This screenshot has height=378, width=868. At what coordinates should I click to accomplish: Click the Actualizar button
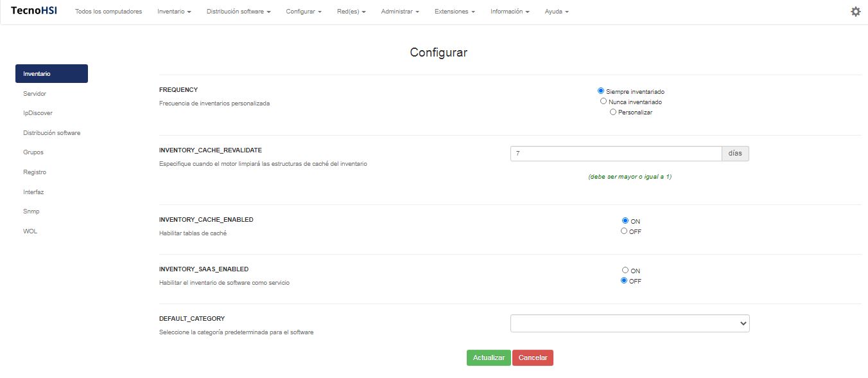pos(489,358)
